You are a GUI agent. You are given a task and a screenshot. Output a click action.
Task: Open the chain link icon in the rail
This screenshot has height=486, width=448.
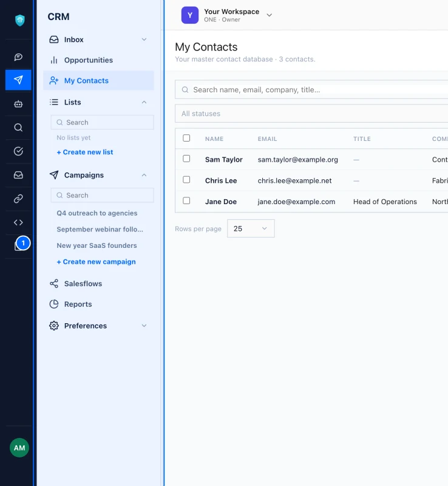point(18,199)
